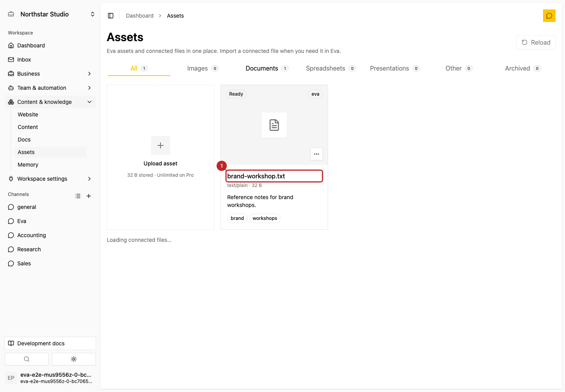The image size is (565, 392).
Task: Click the Eva channel bubble icon
Action: pyautogui.click(x=11, y=221)
